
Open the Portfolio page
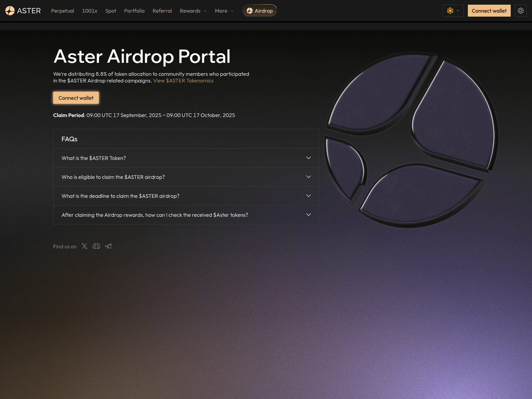click(134, 11)
